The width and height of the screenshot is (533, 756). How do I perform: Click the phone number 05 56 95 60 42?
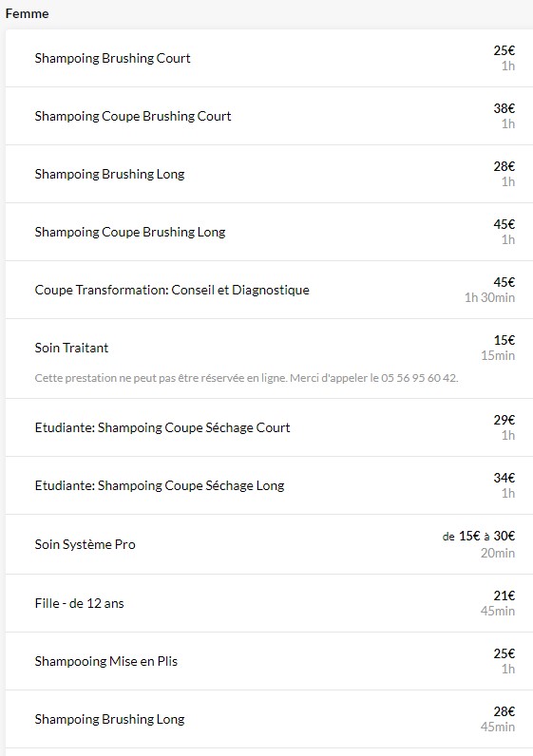[x=419, y=378]
